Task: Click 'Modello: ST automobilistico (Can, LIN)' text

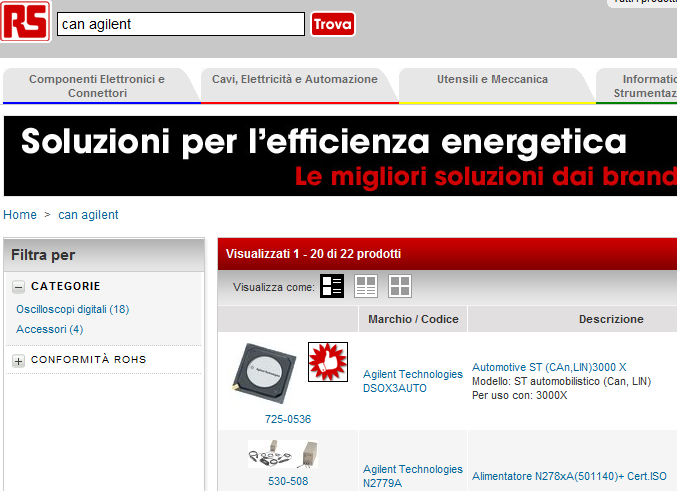Action: click(x=561, y=381)
